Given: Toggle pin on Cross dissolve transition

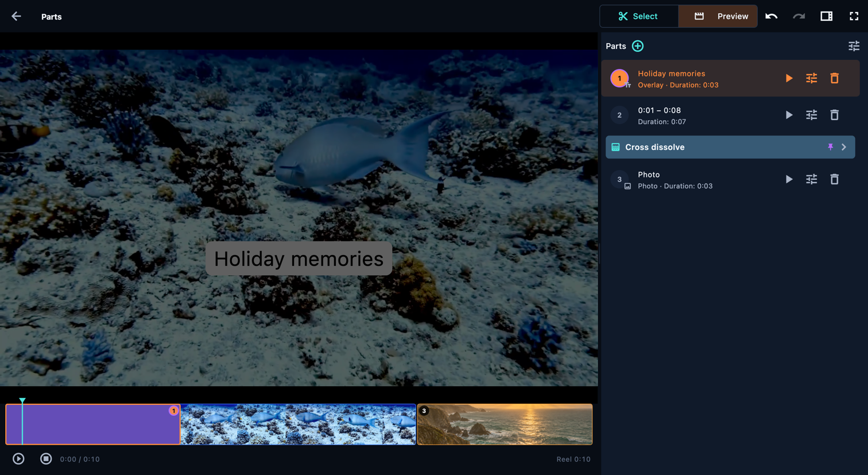Looking at the screenshot, I should (830, 147).
